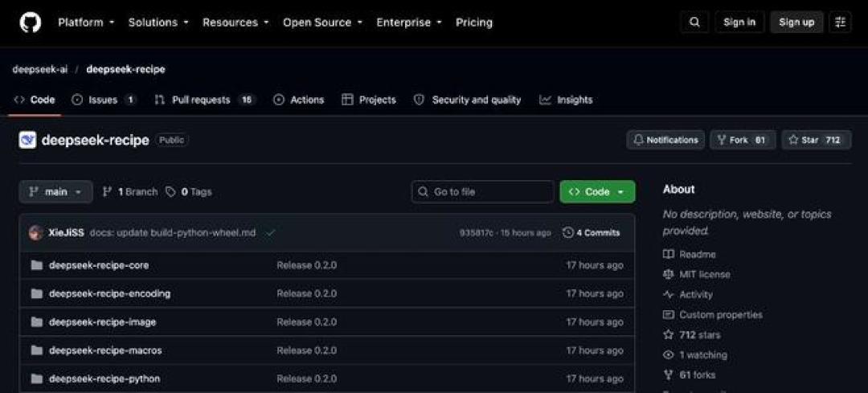The image size is (868, 393).
Task: Open the Solutions dropdown menu
Action: (x=158, y=23)
